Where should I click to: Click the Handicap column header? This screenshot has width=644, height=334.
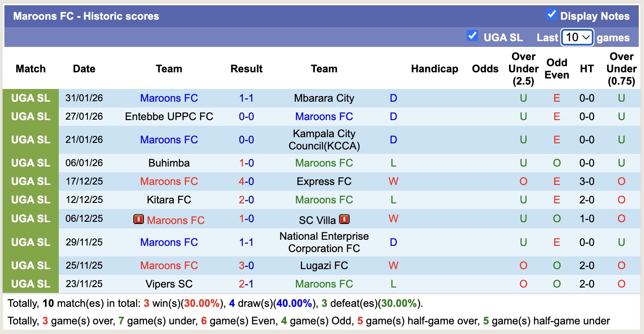[x=434, y=69]
